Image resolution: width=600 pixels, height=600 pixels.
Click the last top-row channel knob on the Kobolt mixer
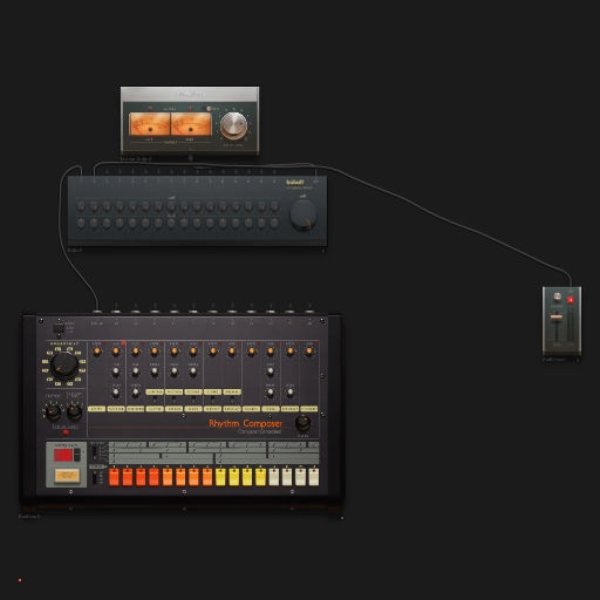(274, 206)
